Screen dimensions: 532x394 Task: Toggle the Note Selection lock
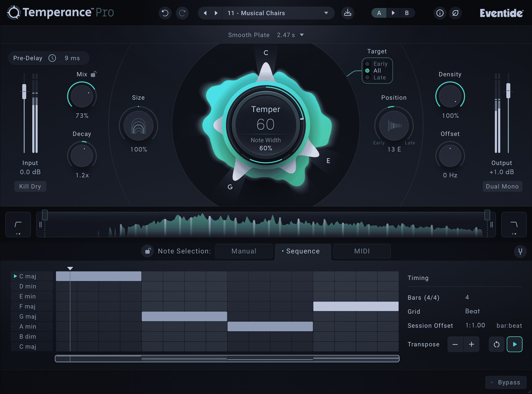tap(148, 251)
